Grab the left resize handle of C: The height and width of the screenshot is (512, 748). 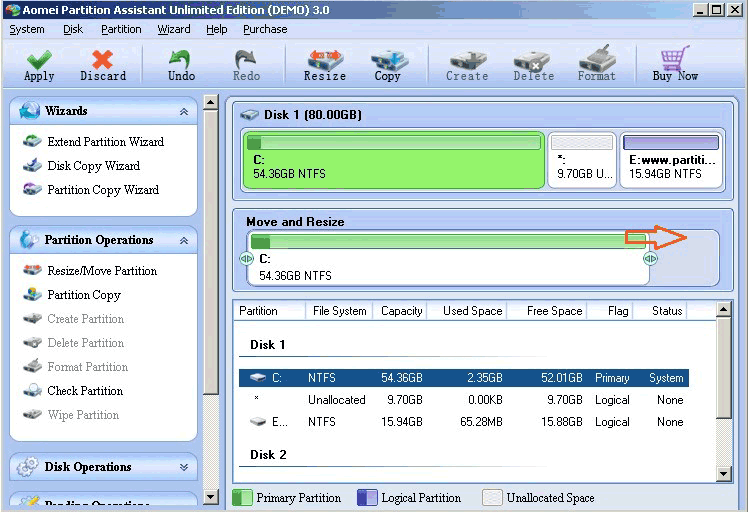pos(246,259)
